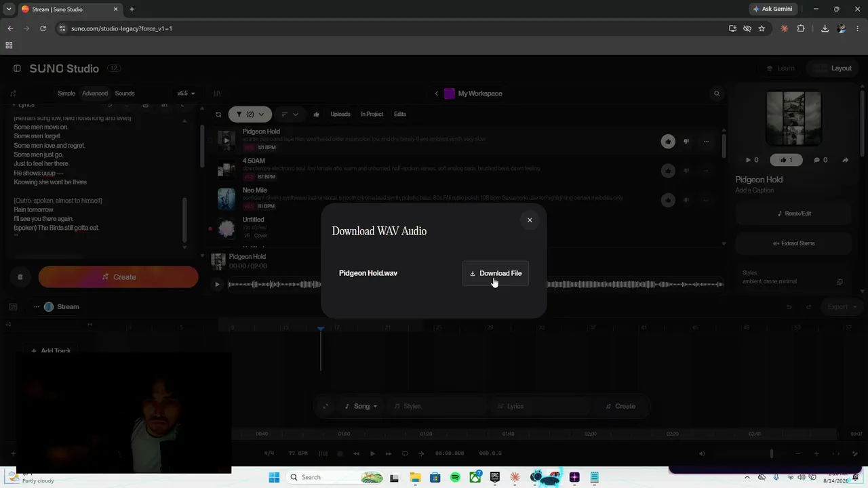
Task: Clear the prompt with the trash icon
Action: point(20,277)
